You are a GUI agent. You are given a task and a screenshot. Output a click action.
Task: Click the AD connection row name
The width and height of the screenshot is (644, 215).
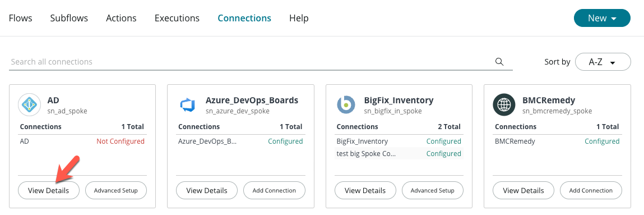[x=25, y=141]
